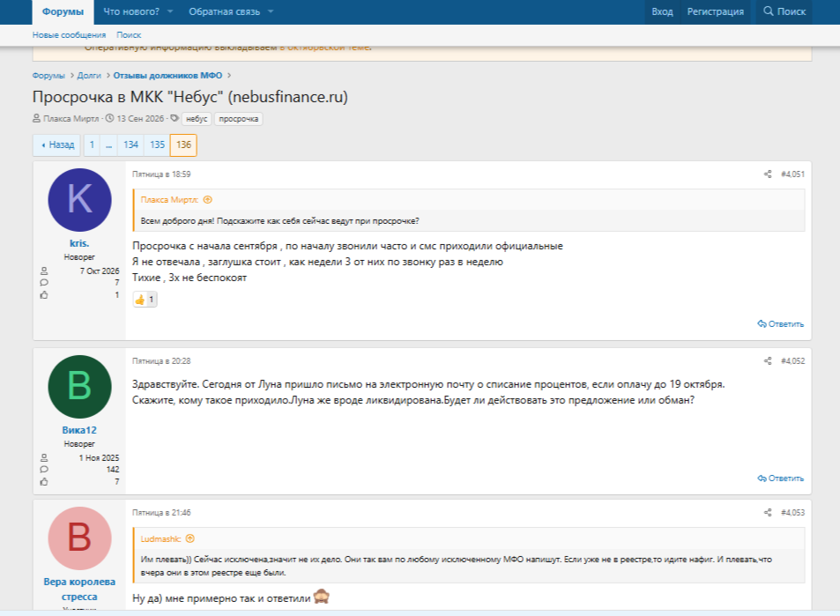Open Отзывы должников МФО breadcrumb
Viewport: 840px width, 616px height.
coord(167,76)
